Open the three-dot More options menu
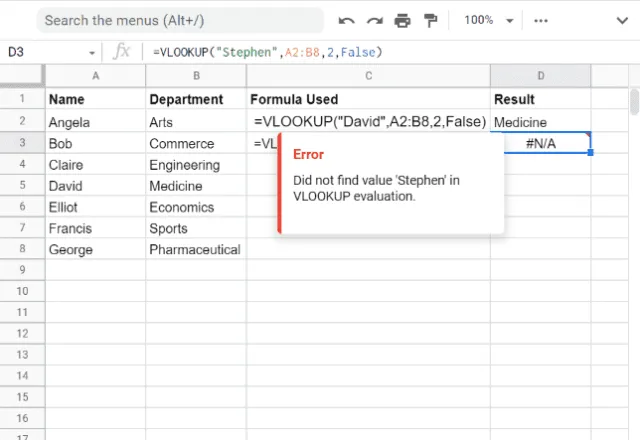Viewport: 640px width, 440px height. coord(541,21)
